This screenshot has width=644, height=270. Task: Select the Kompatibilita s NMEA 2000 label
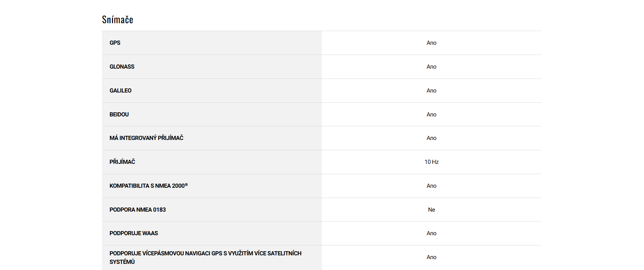click(x=148, y=186)
